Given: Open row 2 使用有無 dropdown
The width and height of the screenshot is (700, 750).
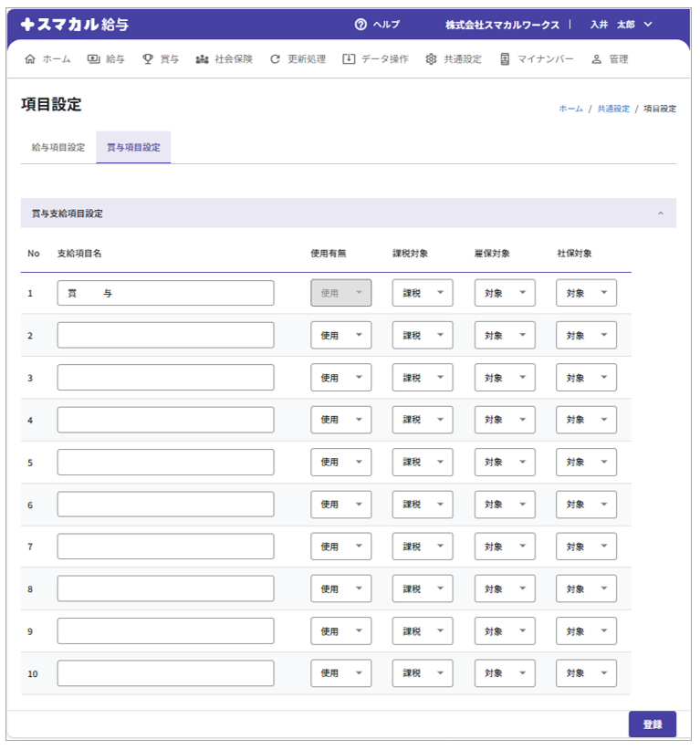Looking at the screenshot, I should point(340,335).
